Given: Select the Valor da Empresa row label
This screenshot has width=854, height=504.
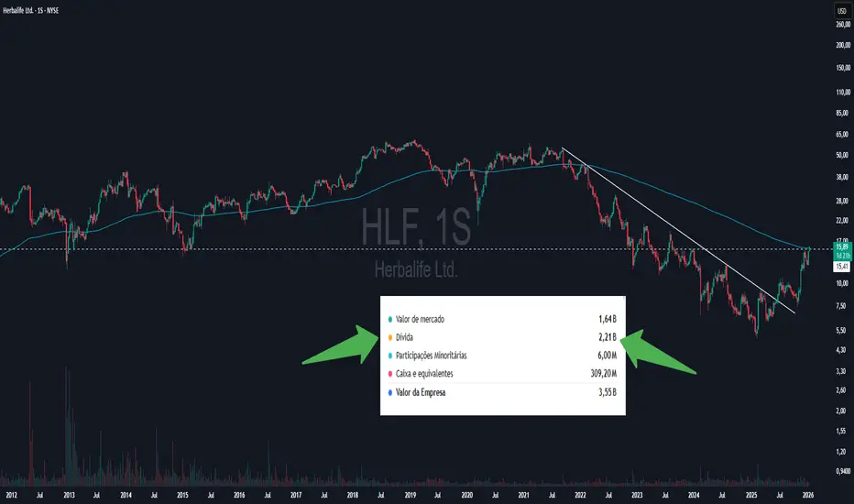Looking at the screenshot, I should pyautogui.click(x=421, y=392).
